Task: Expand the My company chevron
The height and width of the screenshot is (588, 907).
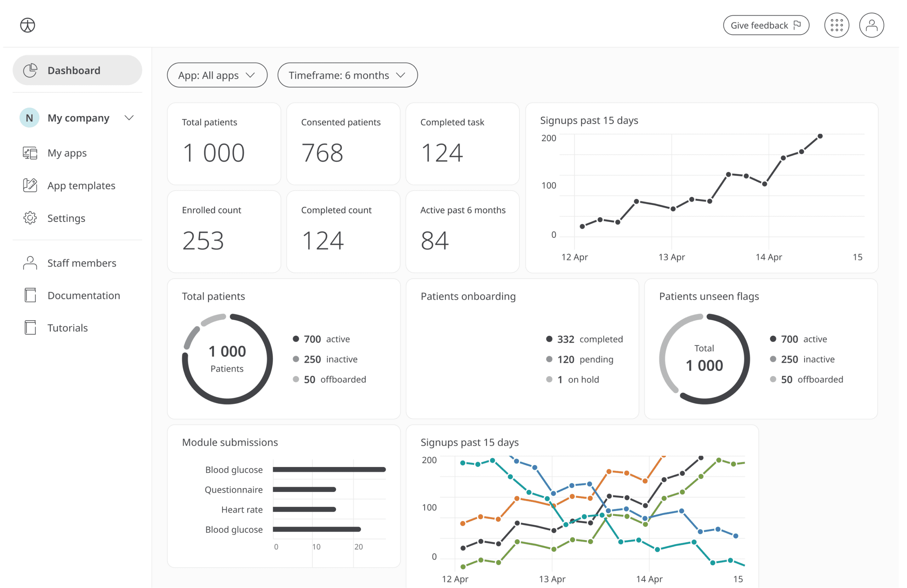Action: tap(129, 118)
